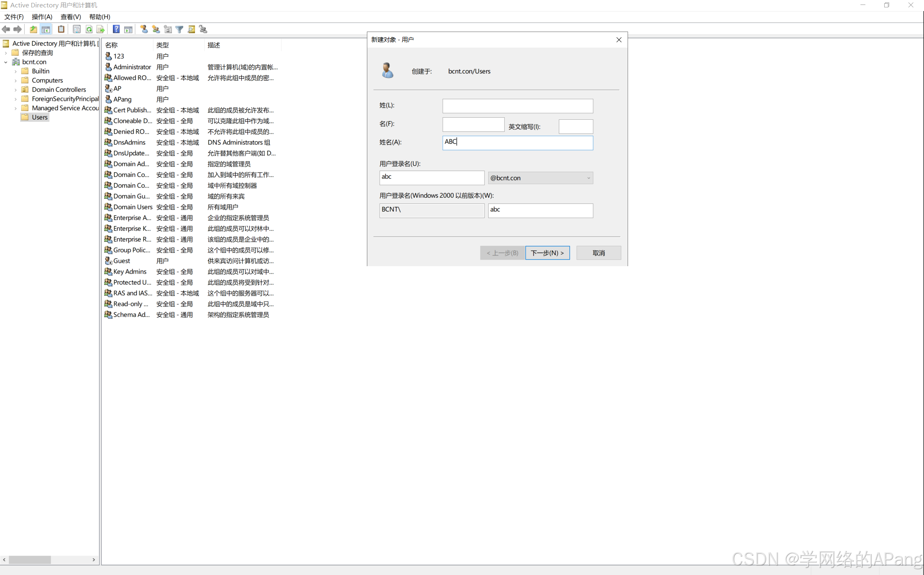Screen dimensions: 924x575
Task: Click the Refresh toolbar icon
Action: (x=89, y=29)
